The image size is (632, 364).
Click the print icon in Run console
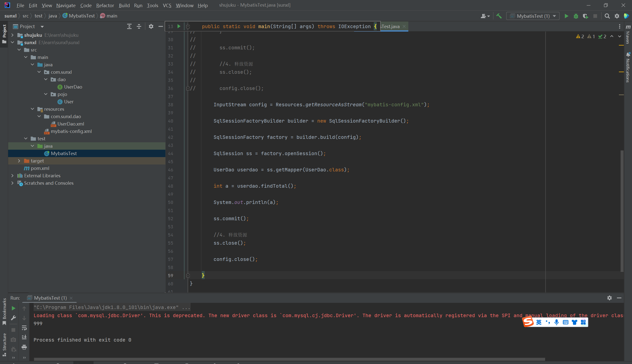click(24, 347)
